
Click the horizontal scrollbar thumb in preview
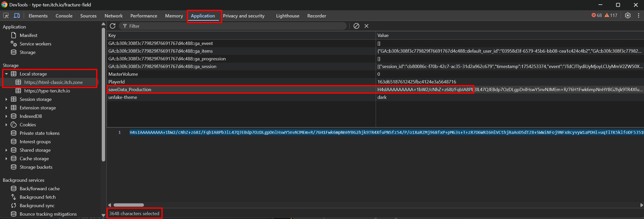(x=128, y=205)
